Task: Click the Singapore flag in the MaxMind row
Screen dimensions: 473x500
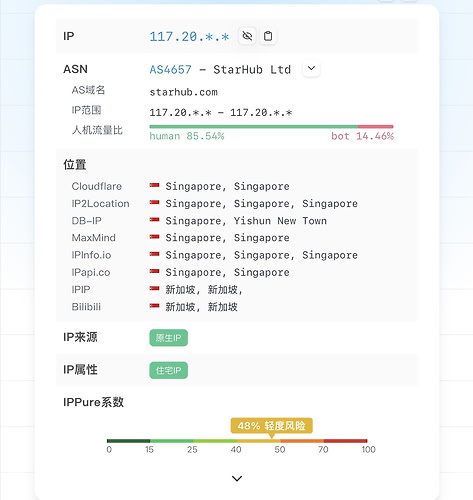Action: (x=154, y=237)
